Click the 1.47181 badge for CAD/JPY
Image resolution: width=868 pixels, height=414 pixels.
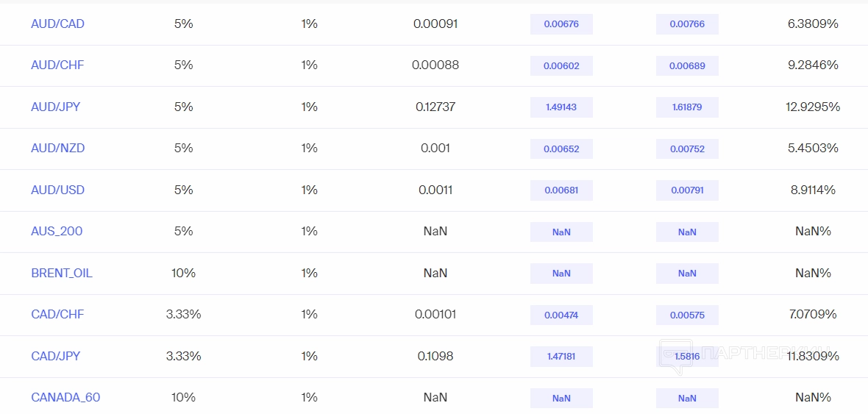(561, 357)
